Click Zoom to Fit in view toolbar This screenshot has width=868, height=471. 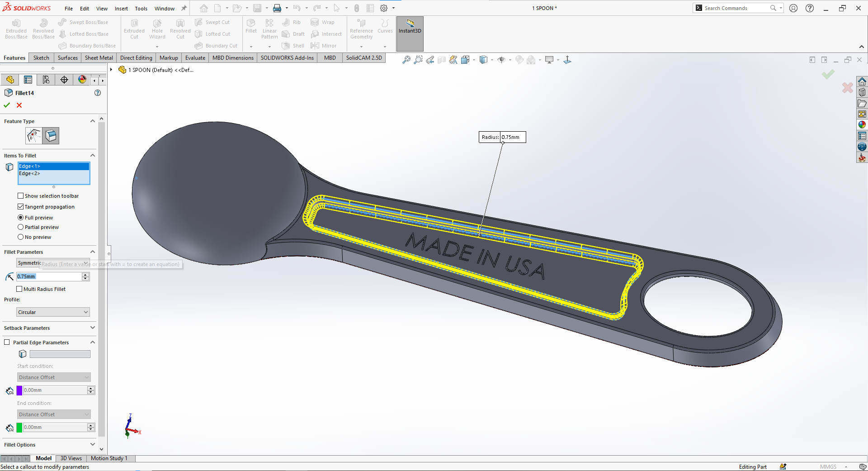[x=406, y=60]
